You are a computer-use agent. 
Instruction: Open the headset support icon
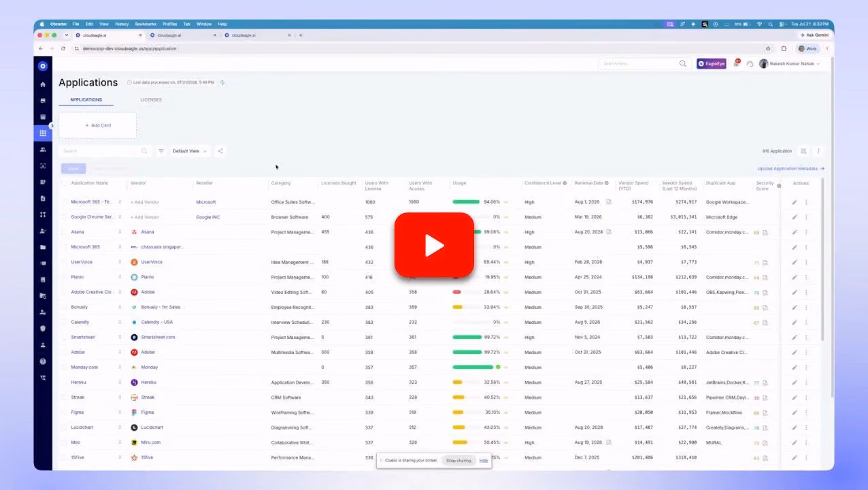pos(750,63)
